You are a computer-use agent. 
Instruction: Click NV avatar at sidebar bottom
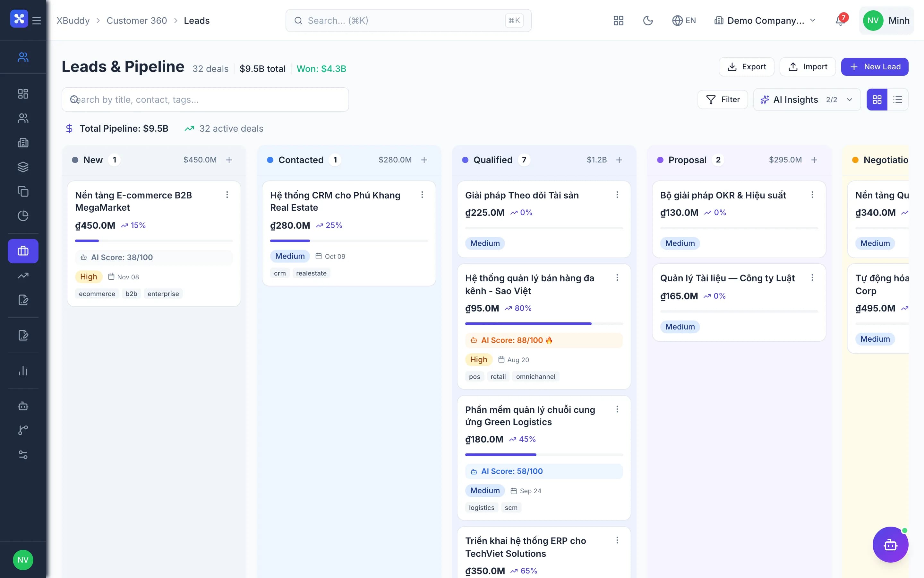(23, 560)
